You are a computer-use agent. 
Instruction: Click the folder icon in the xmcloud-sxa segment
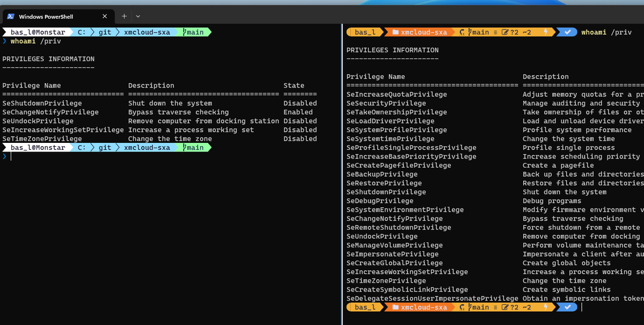[x=395, y=32]
